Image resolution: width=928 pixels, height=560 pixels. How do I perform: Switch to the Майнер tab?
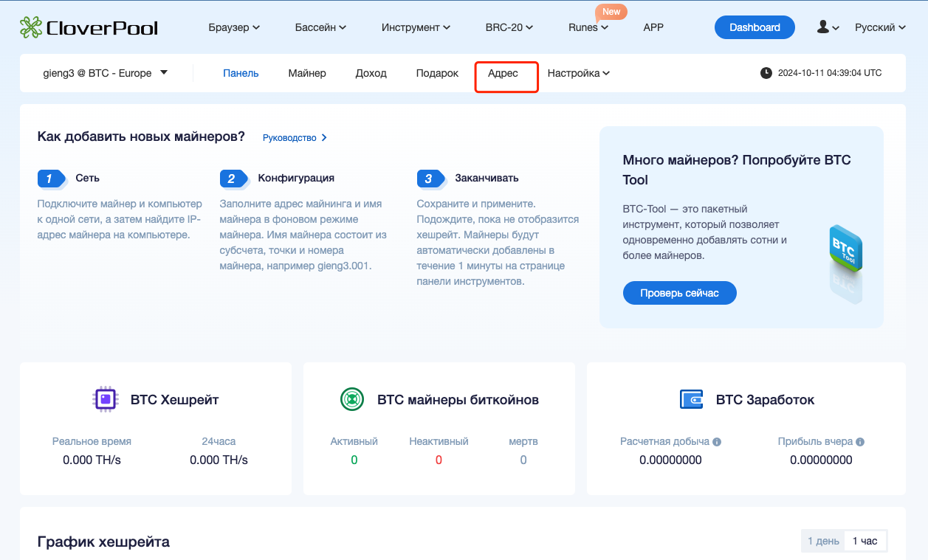coord(307,73)
